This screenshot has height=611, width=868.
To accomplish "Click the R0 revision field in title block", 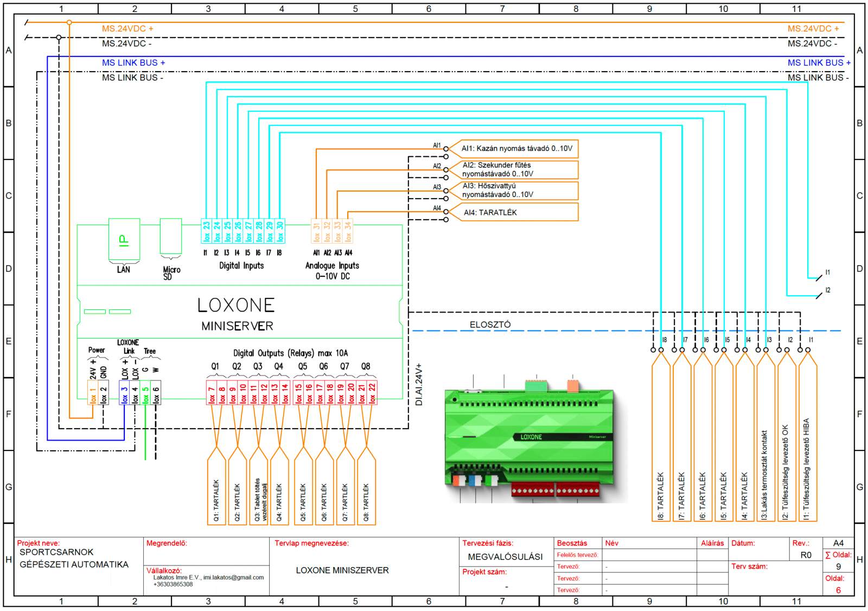I will [806, 555].
